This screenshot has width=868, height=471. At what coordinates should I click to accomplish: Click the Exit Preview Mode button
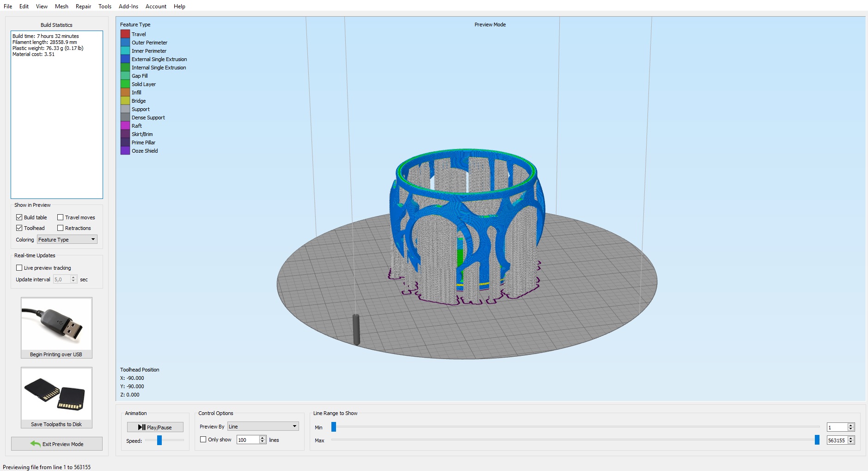[x=57, y=444]
